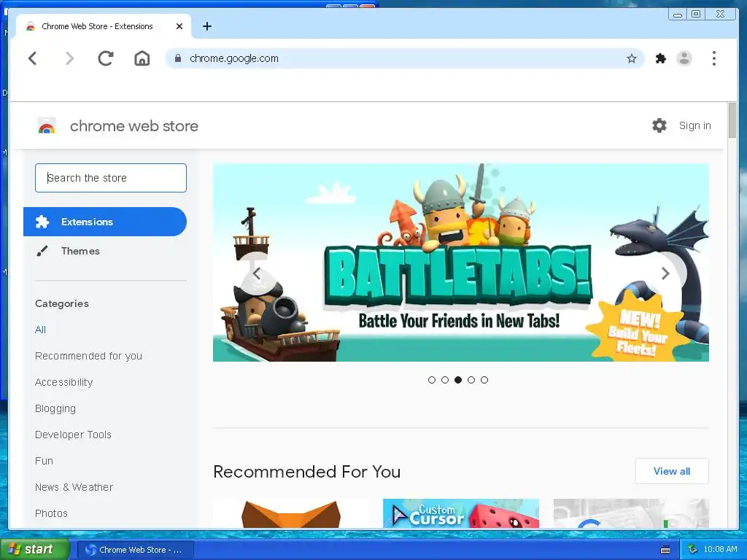Open a new tab with plus button
The height and width of the screenshot is (560, 747).
click(x=206, y=26)
